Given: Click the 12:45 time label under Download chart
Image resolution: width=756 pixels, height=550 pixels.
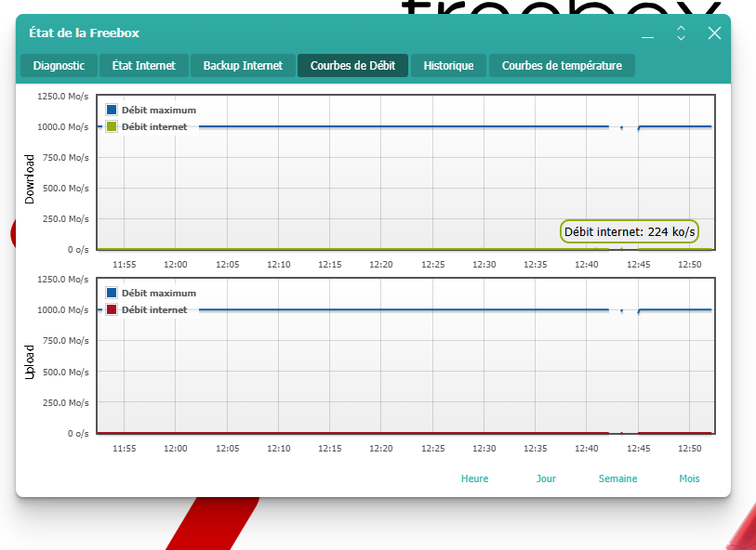Looking at the screenshot, I should [x=638, y=265].
